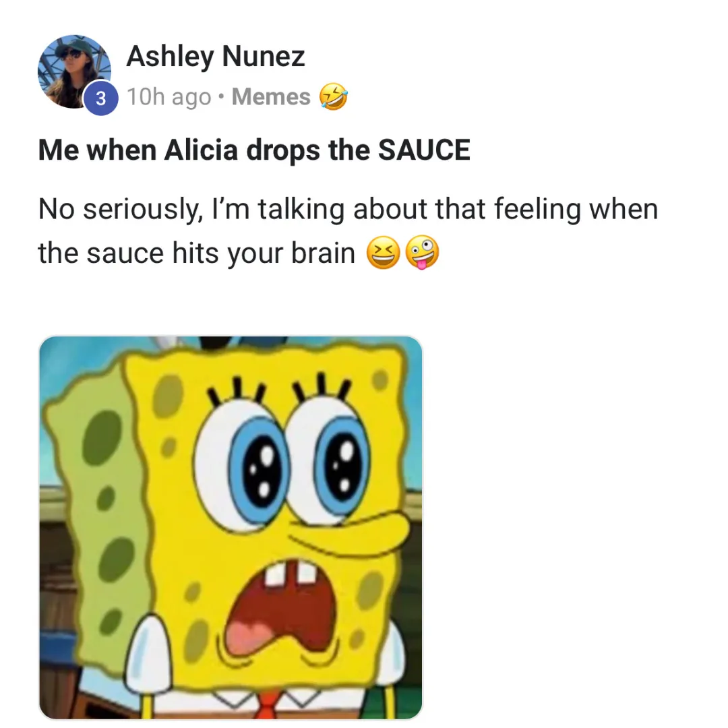Open the shocked SpongeBob meme image
The width and height of the screenshot is (728, 728).
click(231, 527)
